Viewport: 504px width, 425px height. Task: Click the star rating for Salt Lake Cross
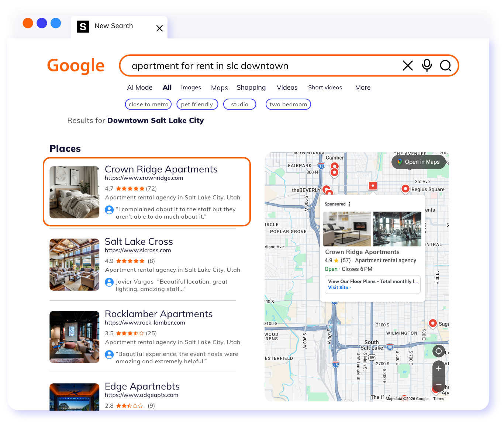(130, 261)
